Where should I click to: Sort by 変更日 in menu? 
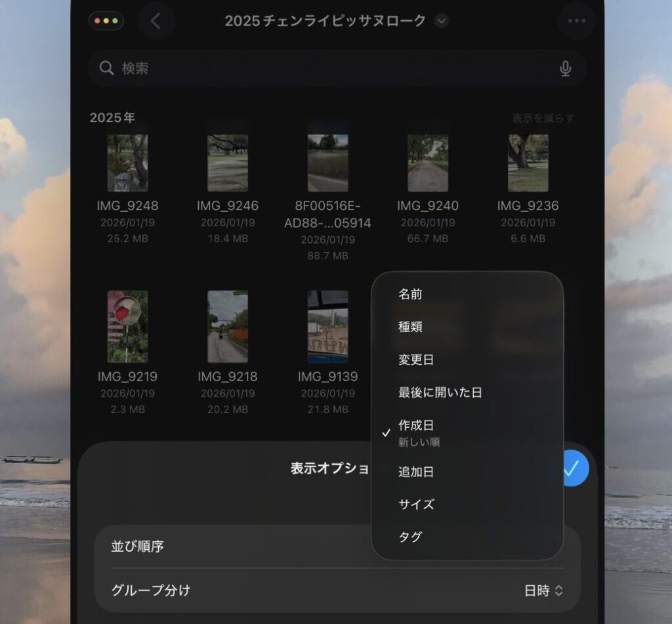[416, 360]
